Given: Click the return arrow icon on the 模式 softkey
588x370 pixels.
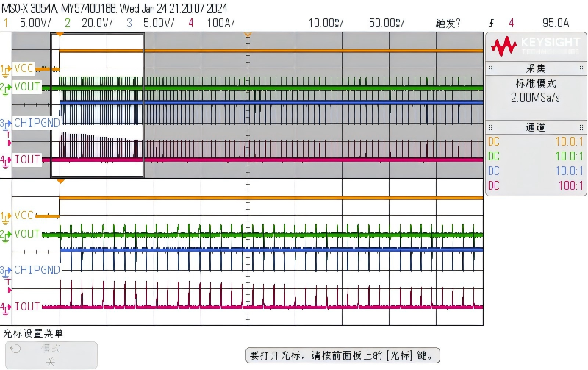Looking at the screenshot, I should [x=15, y=351].
